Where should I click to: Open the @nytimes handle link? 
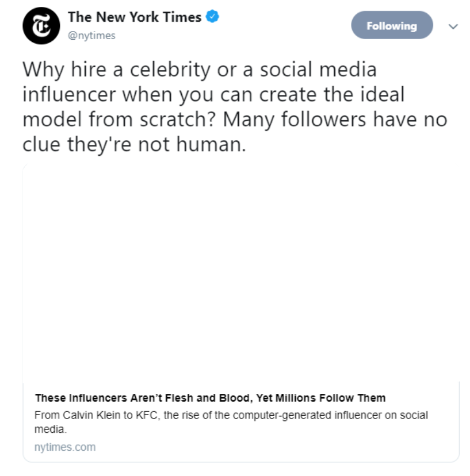pos(91,36)
